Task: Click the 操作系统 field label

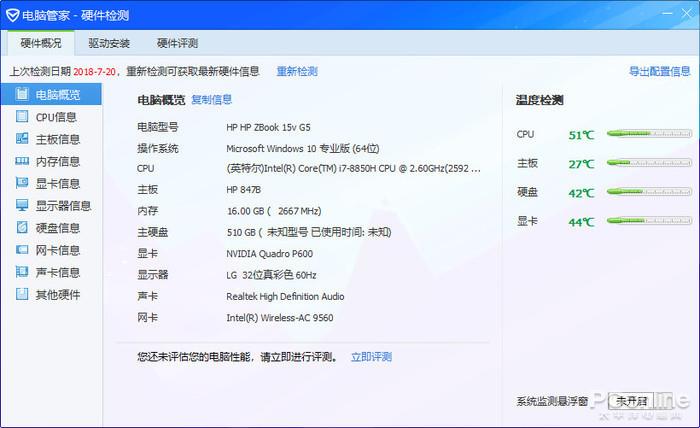Action: click(158, 149)
